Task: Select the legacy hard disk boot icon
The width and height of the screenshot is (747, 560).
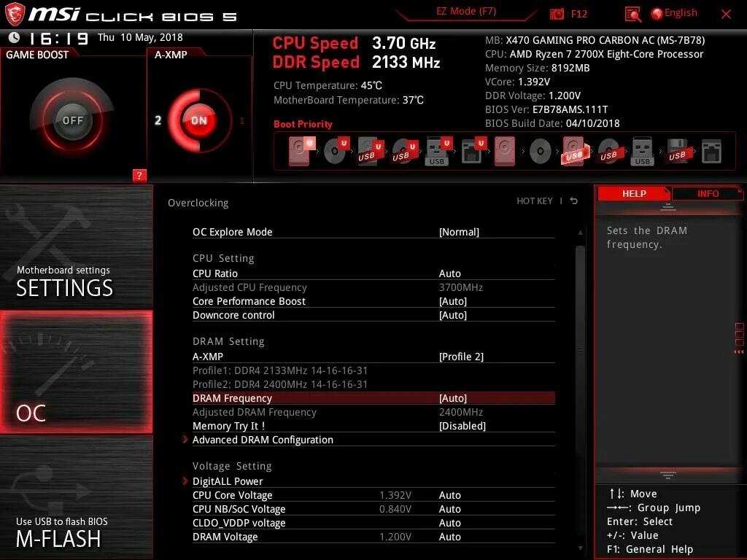Action: coord(505,151)
